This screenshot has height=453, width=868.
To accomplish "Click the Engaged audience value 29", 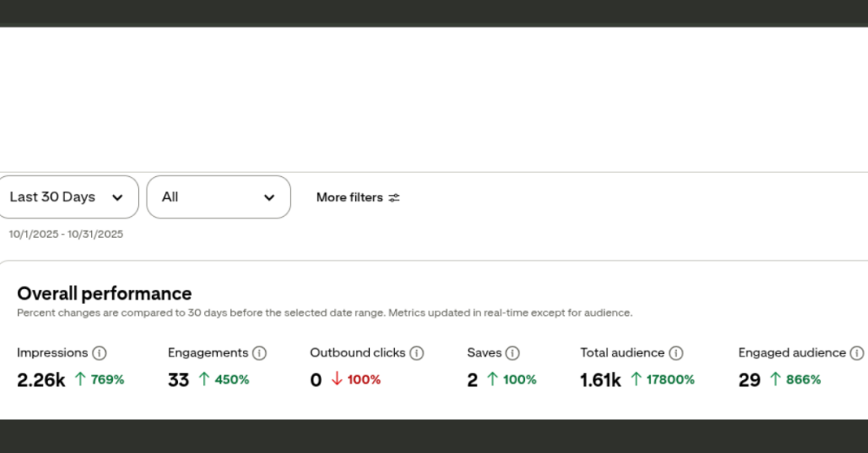I will 749,379.
